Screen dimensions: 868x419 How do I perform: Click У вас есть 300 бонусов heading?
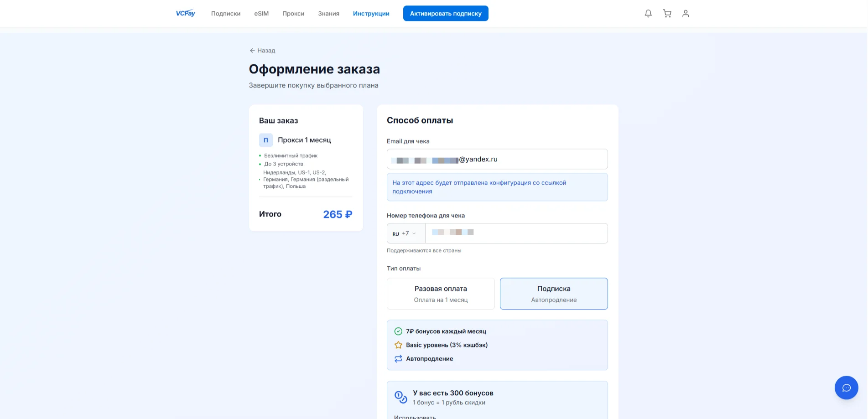click(453, 393)
